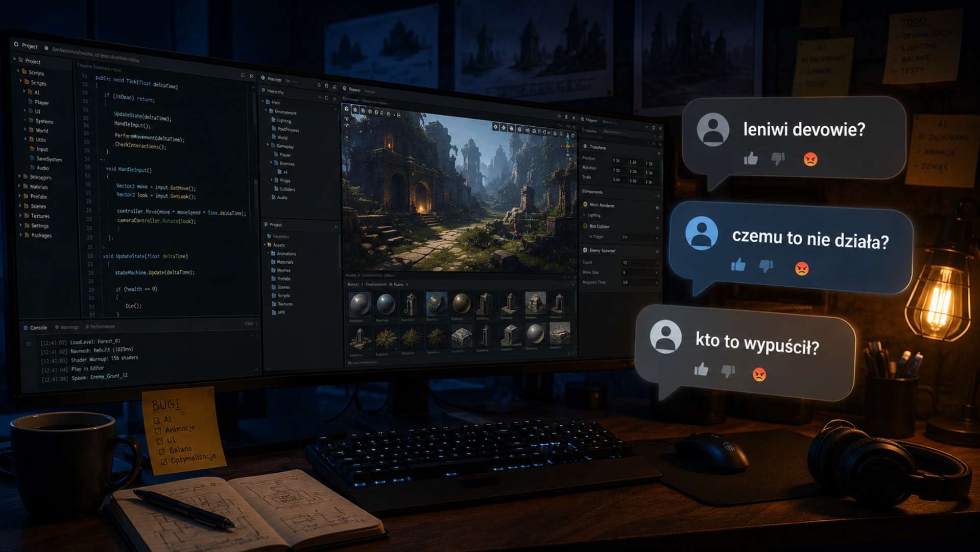Collapse the Gameplay node in Hierarchy

[x=268, y=146]
